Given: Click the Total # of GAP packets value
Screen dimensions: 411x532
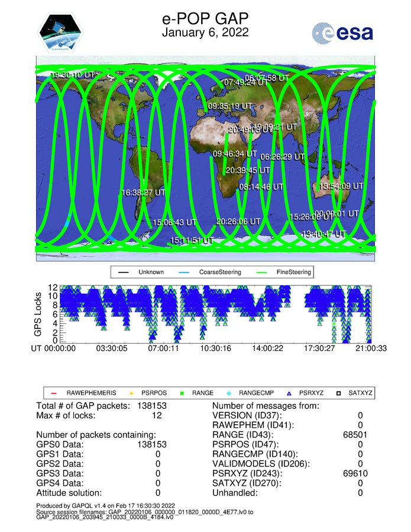Looking at the screenshot, I should (154, 406).
